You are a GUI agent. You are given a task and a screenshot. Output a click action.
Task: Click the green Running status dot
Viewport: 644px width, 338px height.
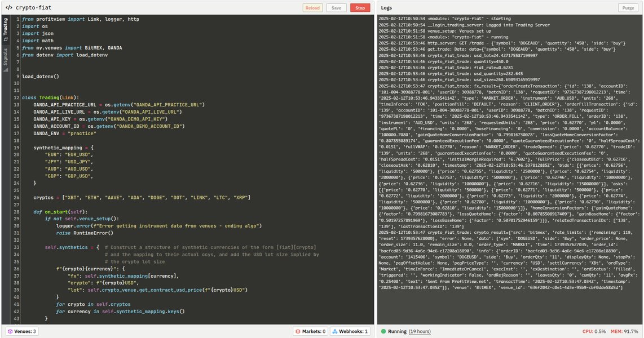click(383, 331)
